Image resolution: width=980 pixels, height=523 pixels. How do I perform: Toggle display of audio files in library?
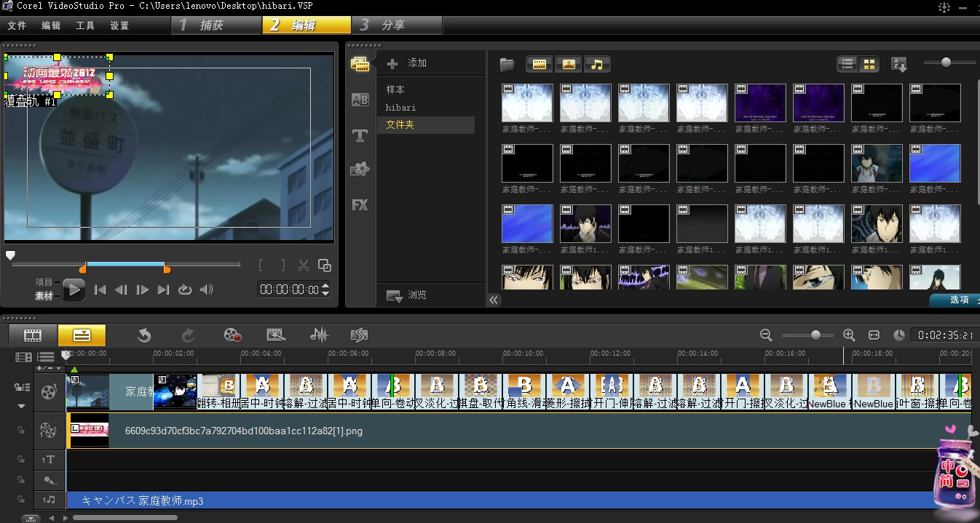597,64
